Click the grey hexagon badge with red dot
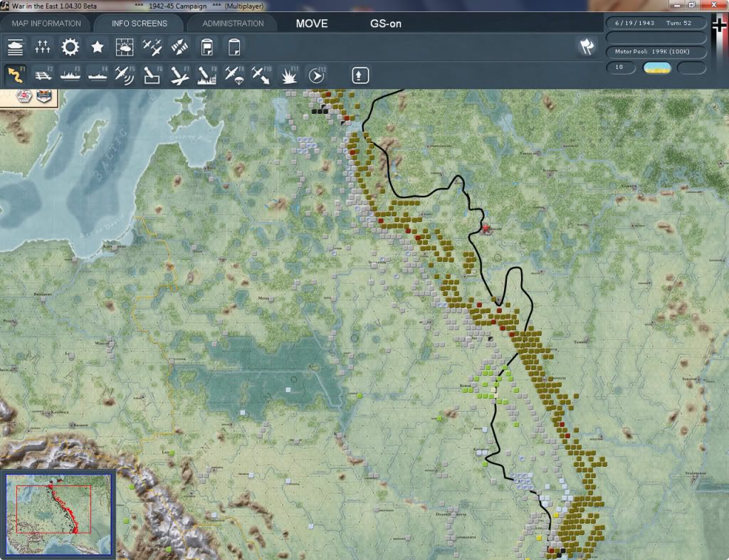Viewport: 729px width, 560px height. point(23,96)
